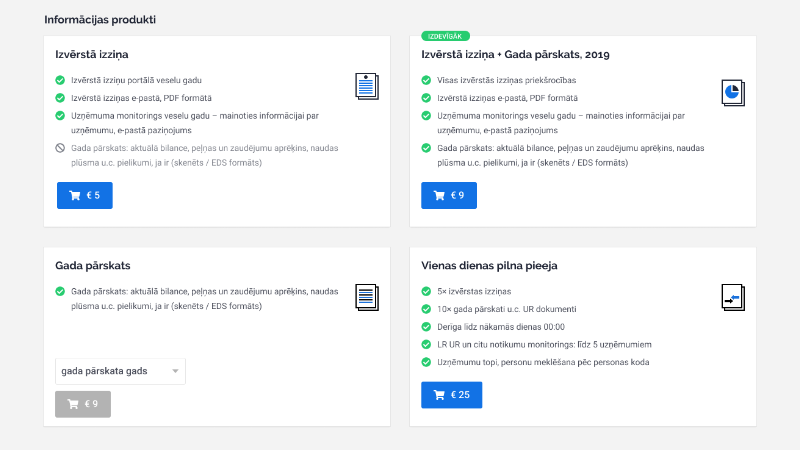The image size is (800, 450).
Task: Click the 'Informācijas produkti' section title
Action: 99,19
